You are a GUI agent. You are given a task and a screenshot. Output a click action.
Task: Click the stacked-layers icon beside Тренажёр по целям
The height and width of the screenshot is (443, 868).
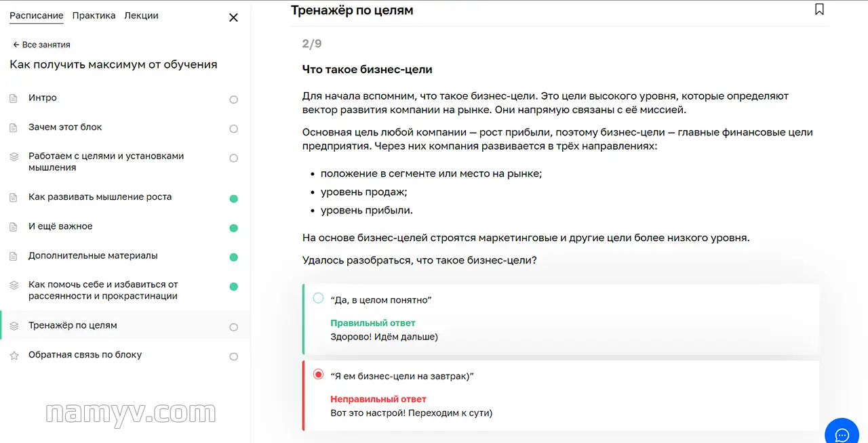point(15,326)
